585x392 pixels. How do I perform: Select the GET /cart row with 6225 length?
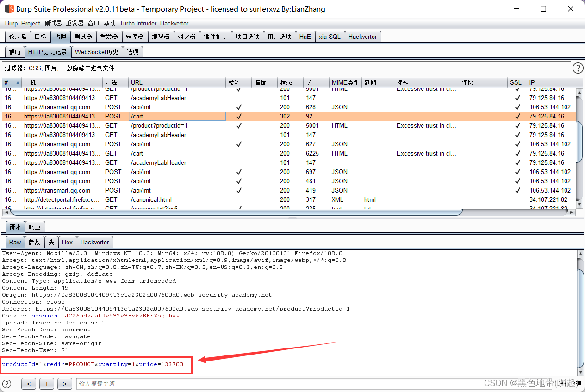click(289, 153)
